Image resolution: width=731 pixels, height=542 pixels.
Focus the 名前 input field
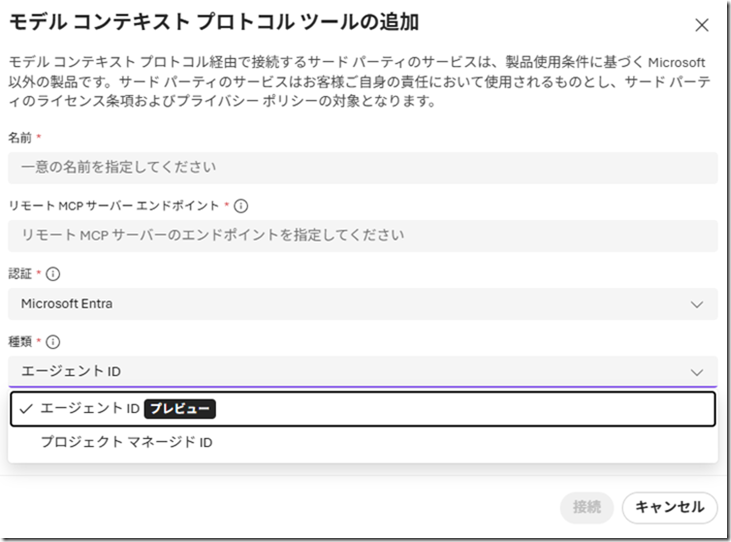point(362,167)
